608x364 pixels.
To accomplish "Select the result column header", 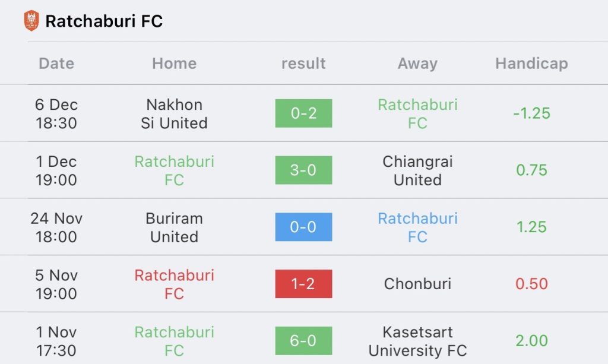I will tap(303, 63).
